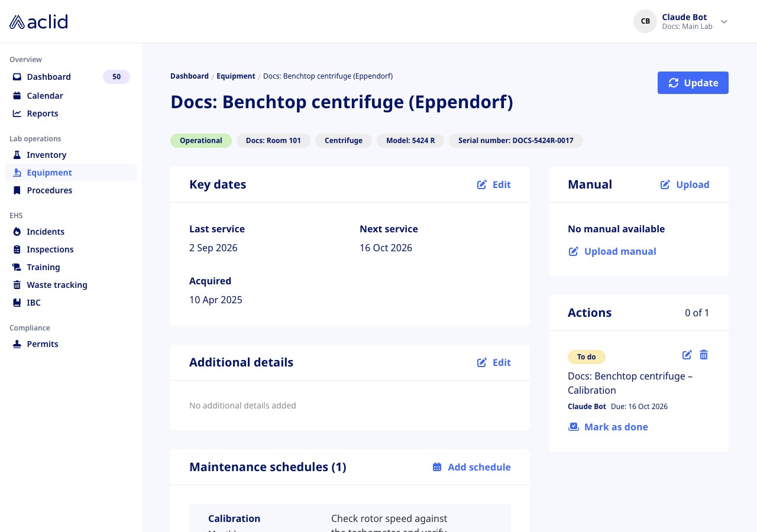
Task: Click the Acquired date 10 Apr 2025
Action: tap(216, 300)
